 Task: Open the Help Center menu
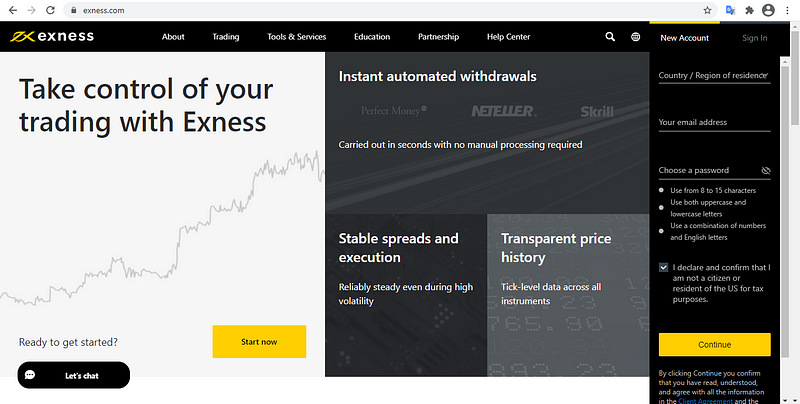tap(508, 37)
